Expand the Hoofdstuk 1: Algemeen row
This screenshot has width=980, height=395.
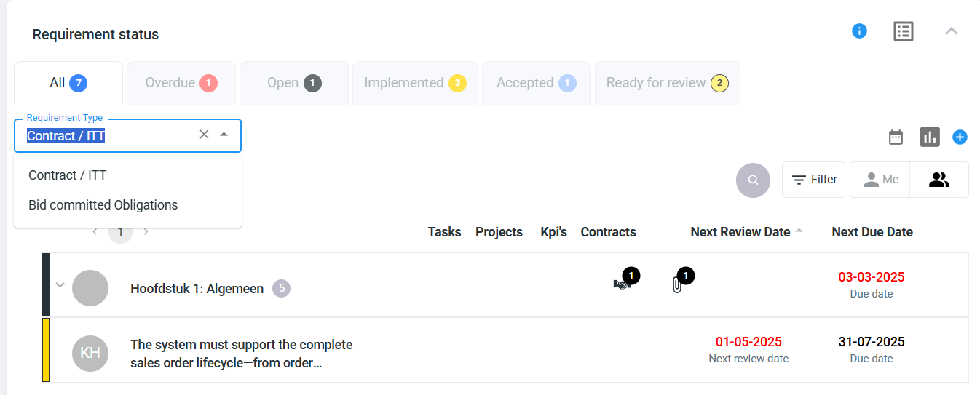coord(60,284)
